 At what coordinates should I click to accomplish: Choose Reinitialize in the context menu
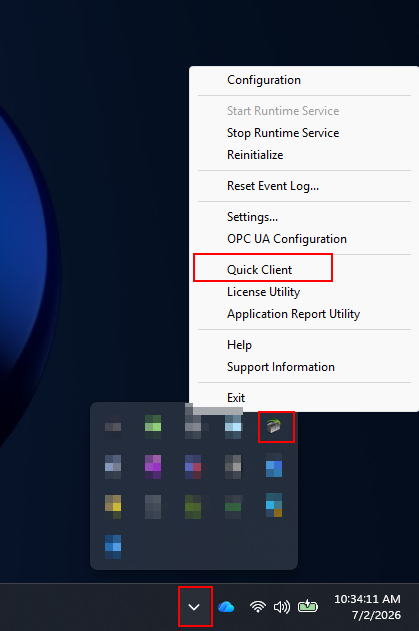click(255, 155)
